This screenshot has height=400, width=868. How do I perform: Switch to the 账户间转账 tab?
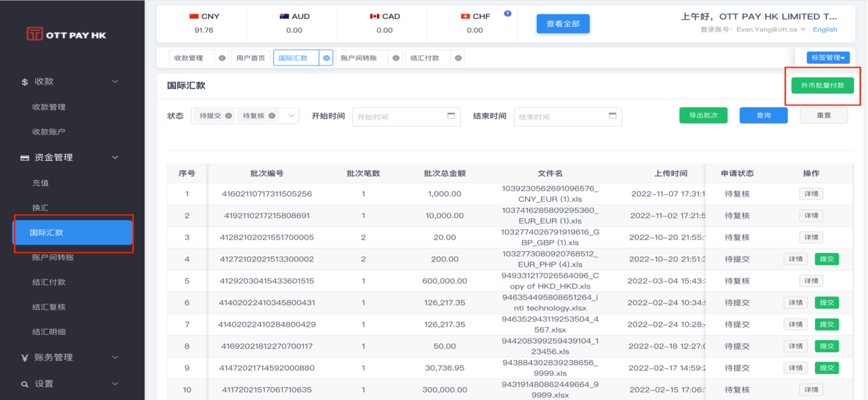359,58
